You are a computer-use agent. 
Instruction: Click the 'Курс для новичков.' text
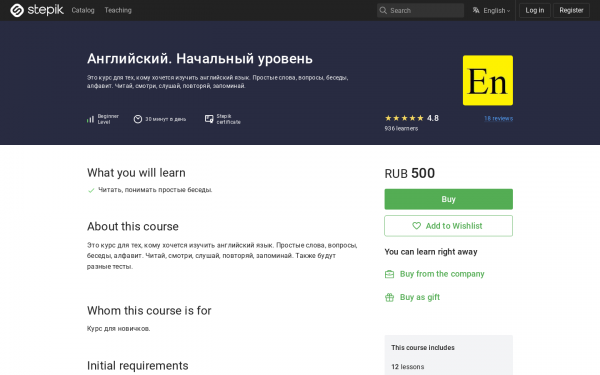[x=119, y=328]
